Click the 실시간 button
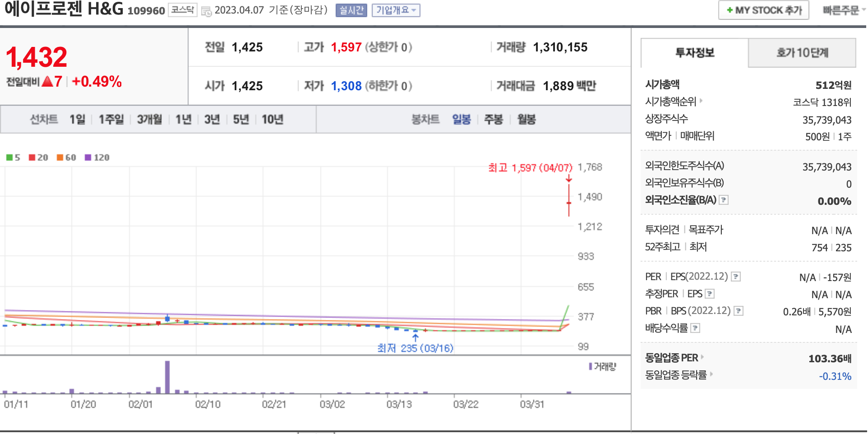This screenshot has height=434, width=868. point(351,10)
